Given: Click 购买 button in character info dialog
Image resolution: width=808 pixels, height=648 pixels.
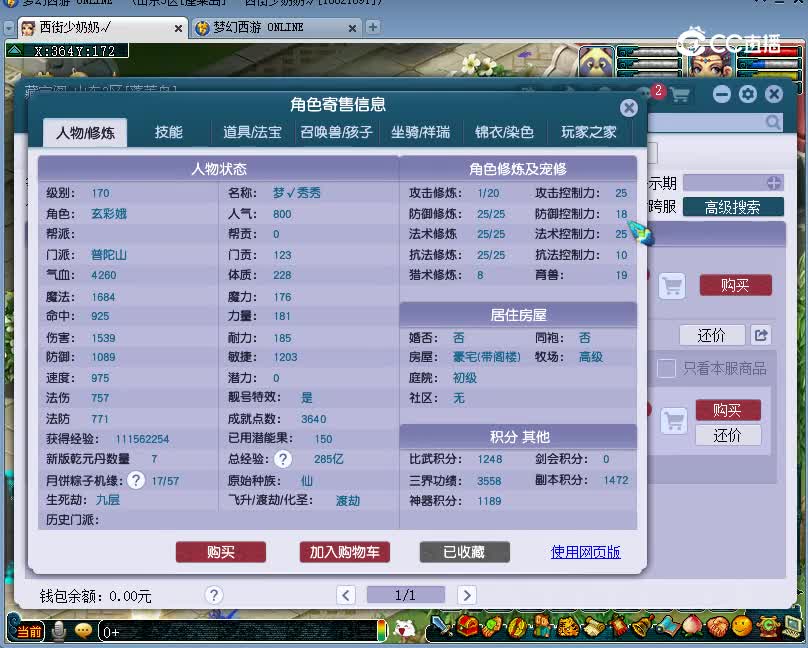Looking at the screenshot, I should coord(221,552).
